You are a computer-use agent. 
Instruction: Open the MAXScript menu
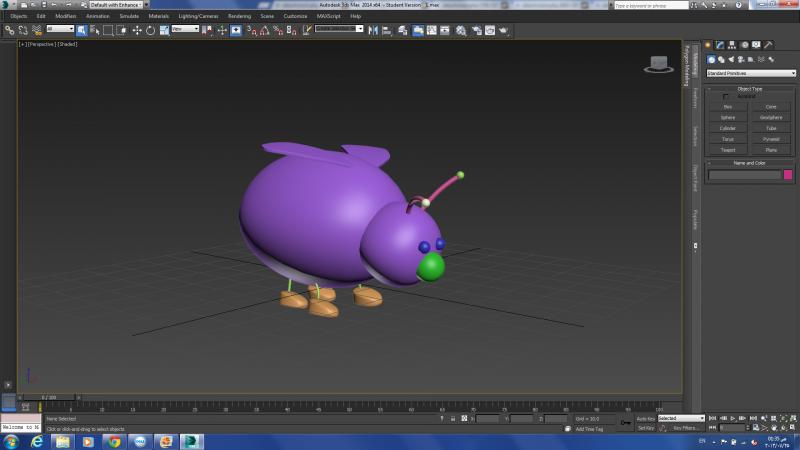tap(329, 16)
